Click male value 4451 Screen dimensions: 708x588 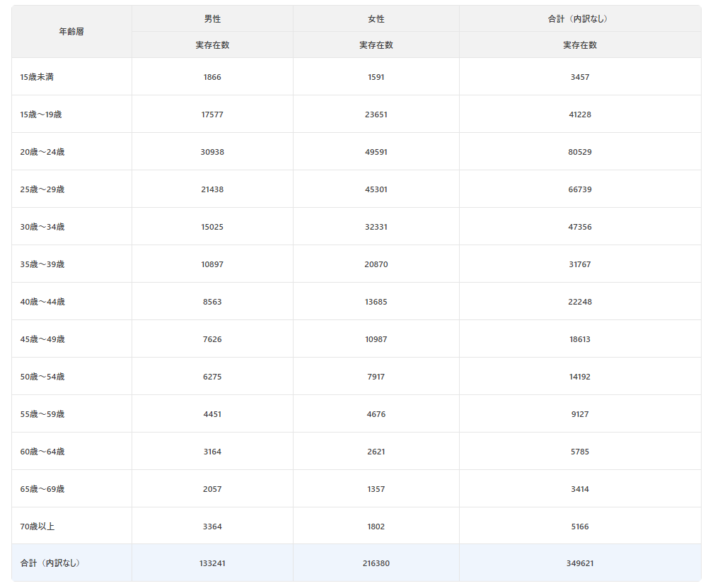[212, 414]
